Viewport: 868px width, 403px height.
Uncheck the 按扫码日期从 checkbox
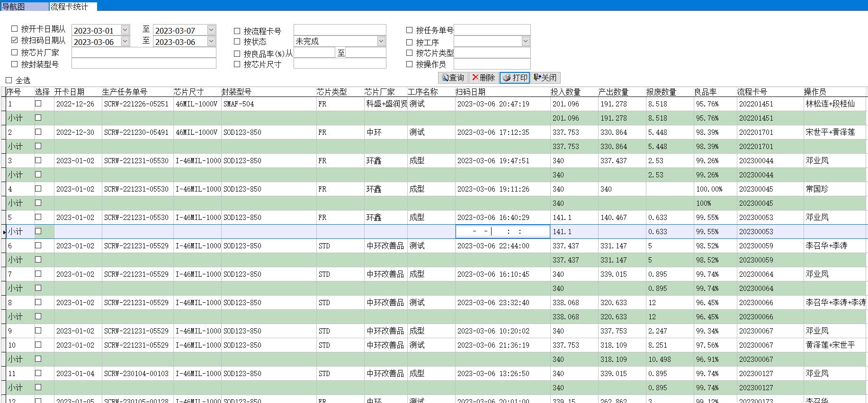15,41
